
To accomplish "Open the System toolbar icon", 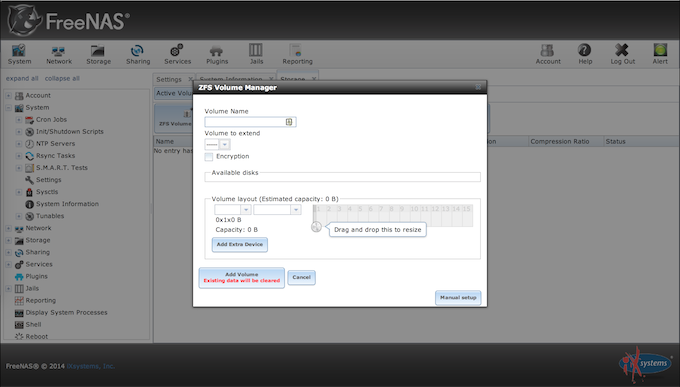I will 19,54.
